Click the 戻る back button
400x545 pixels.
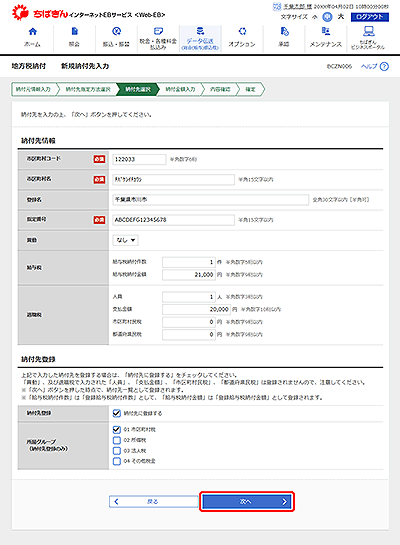[x=154, y=501]
